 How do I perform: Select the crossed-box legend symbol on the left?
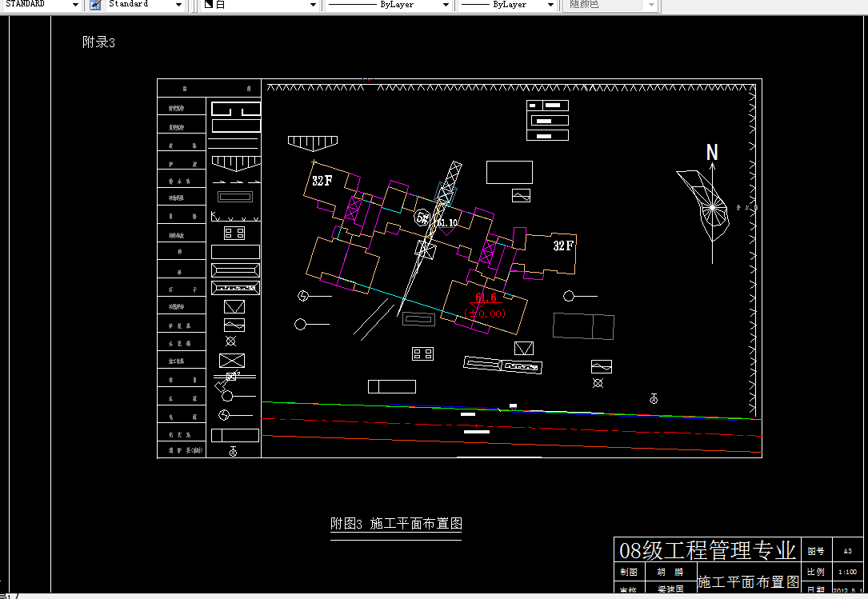[x=232, y=360]
